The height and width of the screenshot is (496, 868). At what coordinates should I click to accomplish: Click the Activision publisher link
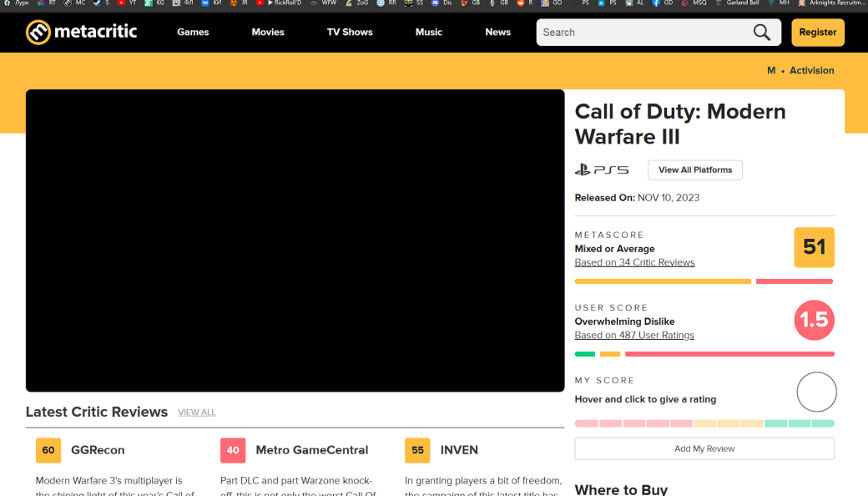(x=811, y=70)
